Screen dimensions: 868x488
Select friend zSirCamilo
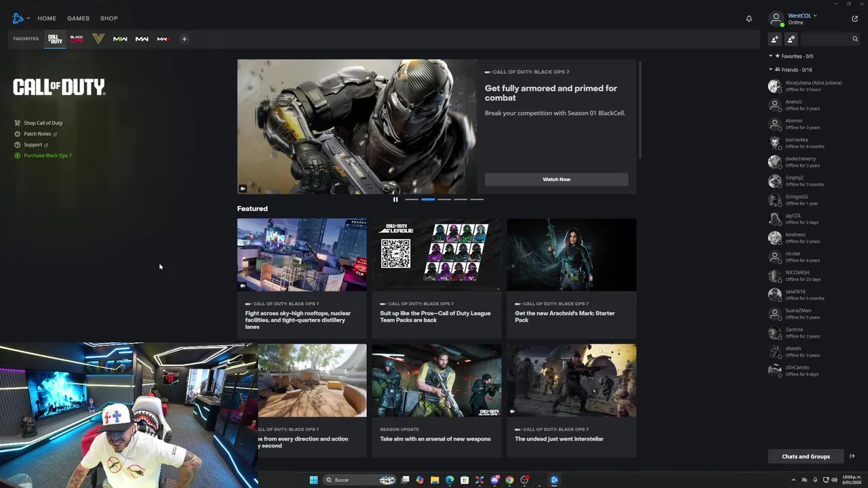click(813, 371)
